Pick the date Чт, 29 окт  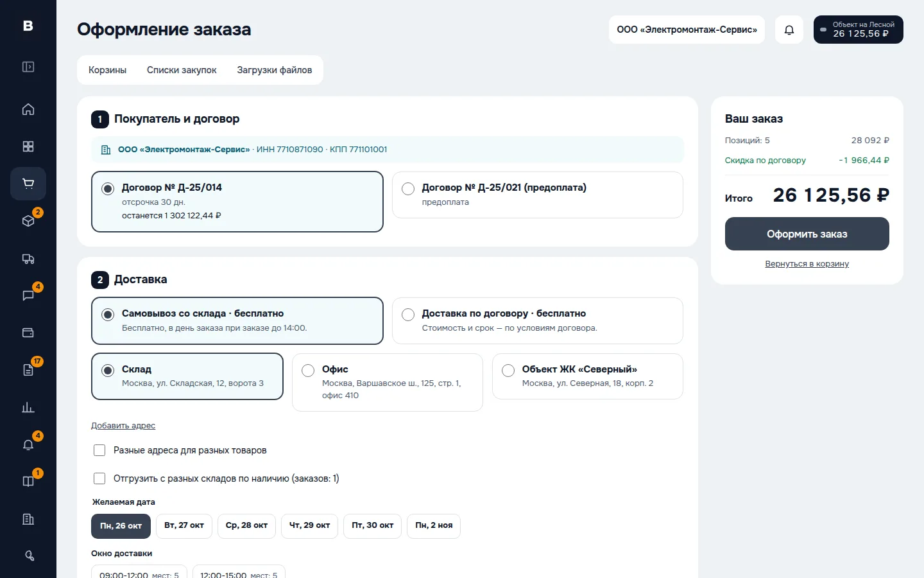click(310, 526)
